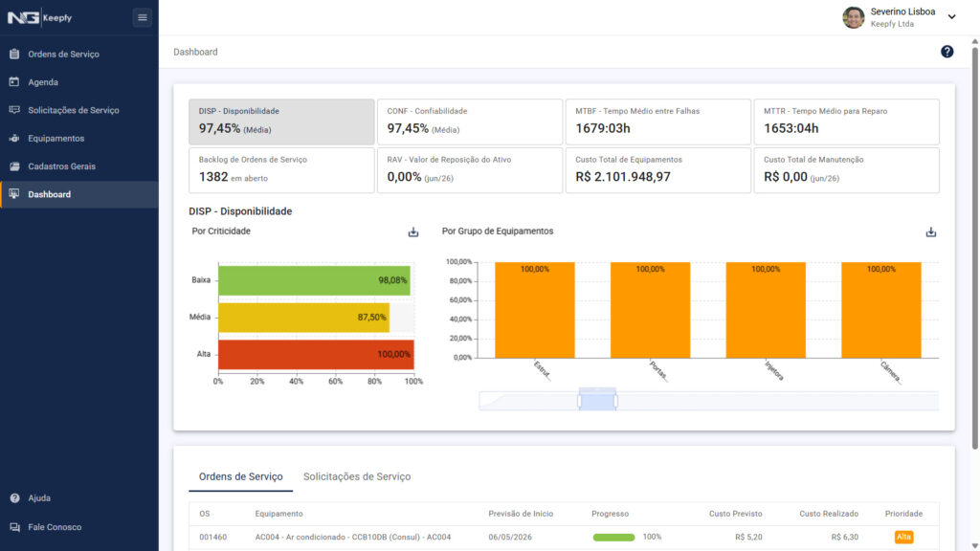Switch to the Ordens de Serviço tab
The image size is (980, 551).
240,476
